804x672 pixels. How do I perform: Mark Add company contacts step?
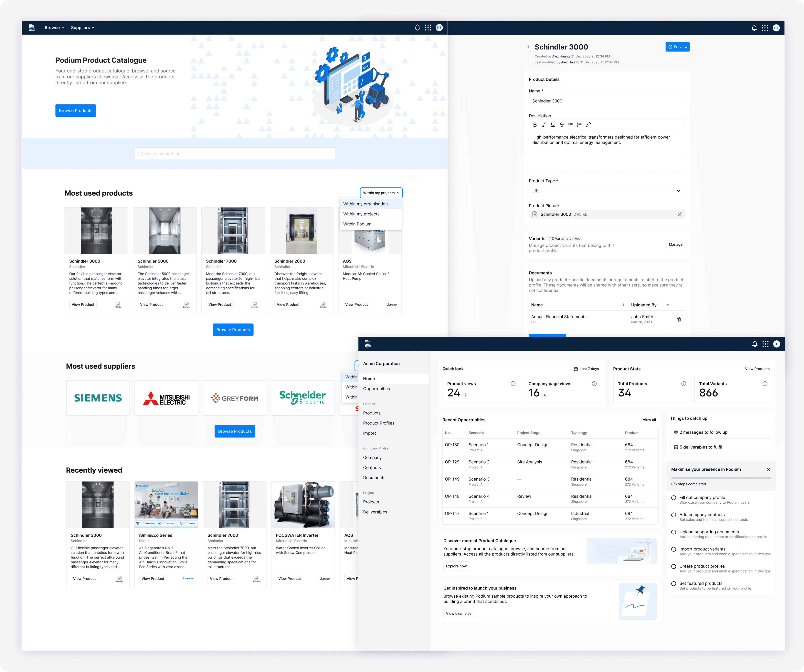(673, 515)
